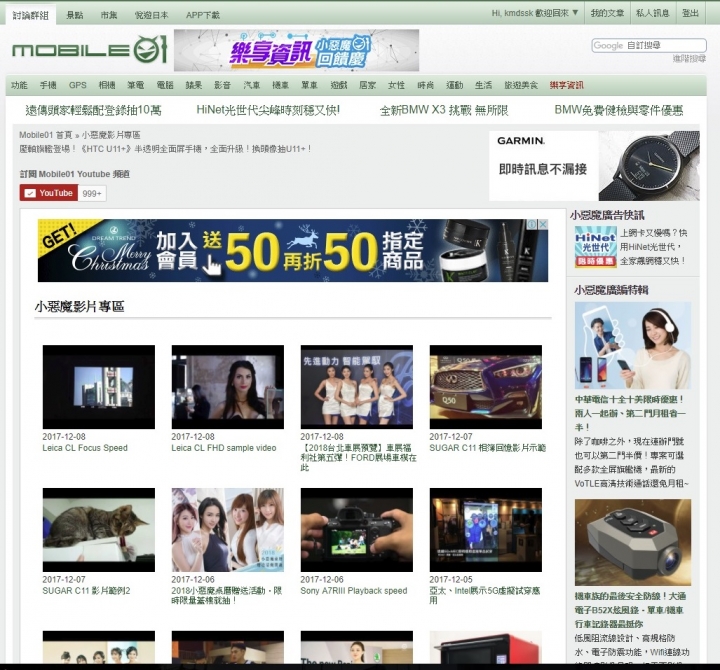Click the YouTube subscribe button

pos(49,193)
